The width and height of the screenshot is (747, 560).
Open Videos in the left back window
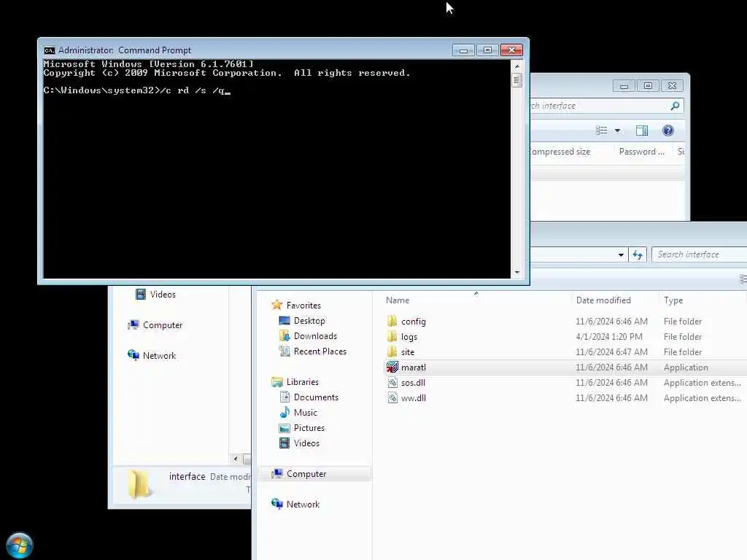(163, 295)
